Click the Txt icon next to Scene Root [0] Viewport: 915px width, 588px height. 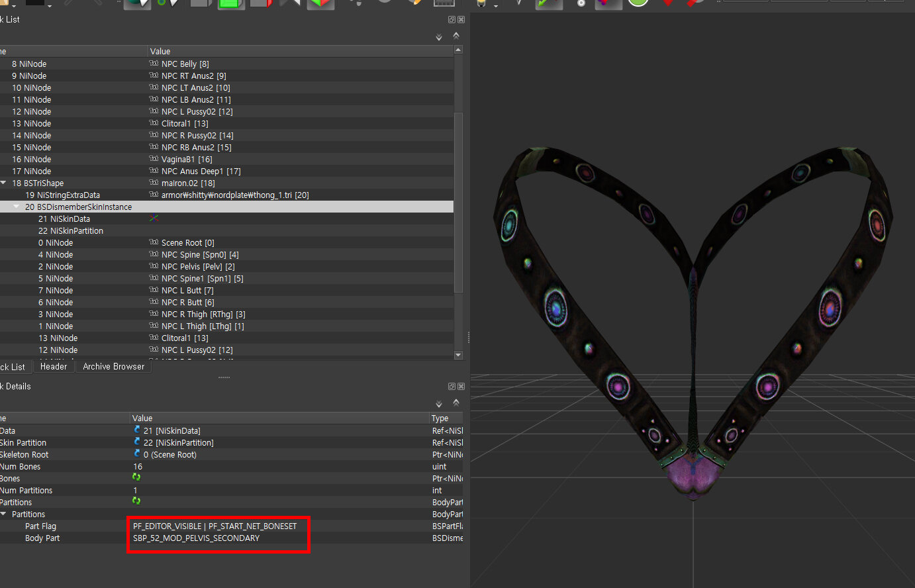click(x=154, y=242)
